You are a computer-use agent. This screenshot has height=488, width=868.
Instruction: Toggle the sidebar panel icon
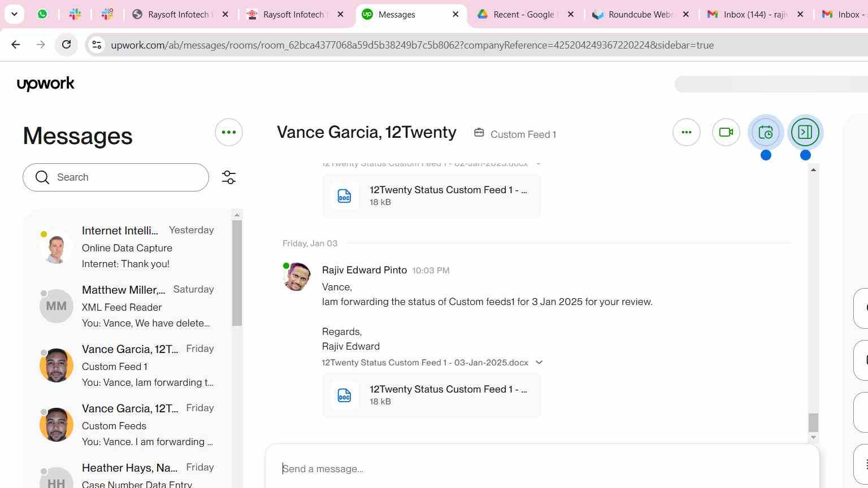click(805, 132)
